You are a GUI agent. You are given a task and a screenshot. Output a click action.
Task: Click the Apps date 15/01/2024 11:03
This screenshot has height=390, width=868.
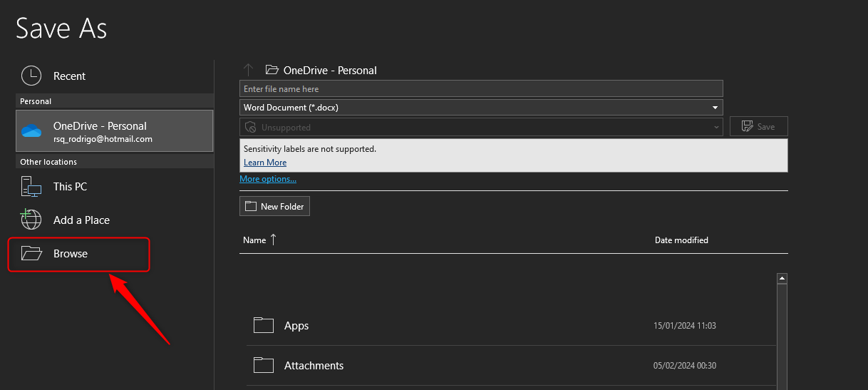coord(685,326)
